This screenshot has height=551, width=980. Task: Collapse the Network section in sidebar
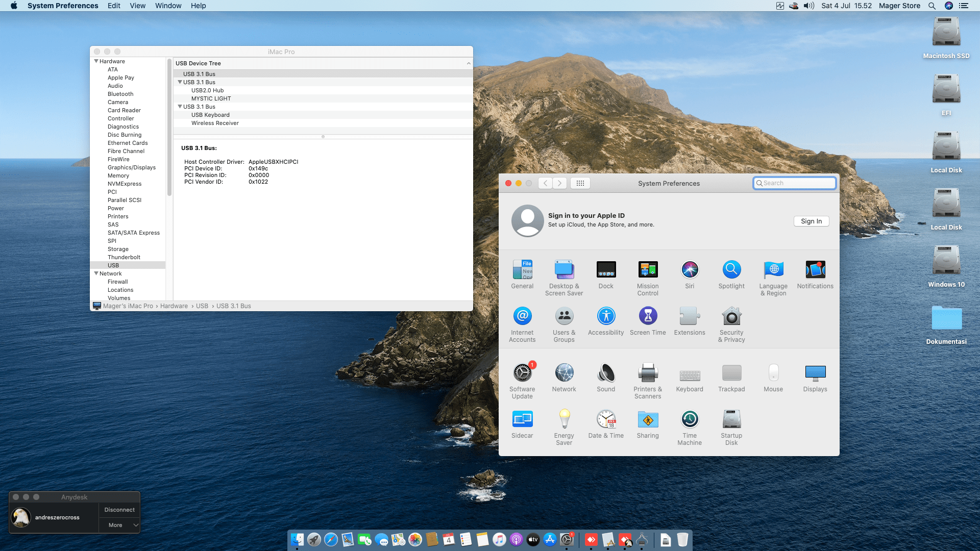(x=96, y=273)
